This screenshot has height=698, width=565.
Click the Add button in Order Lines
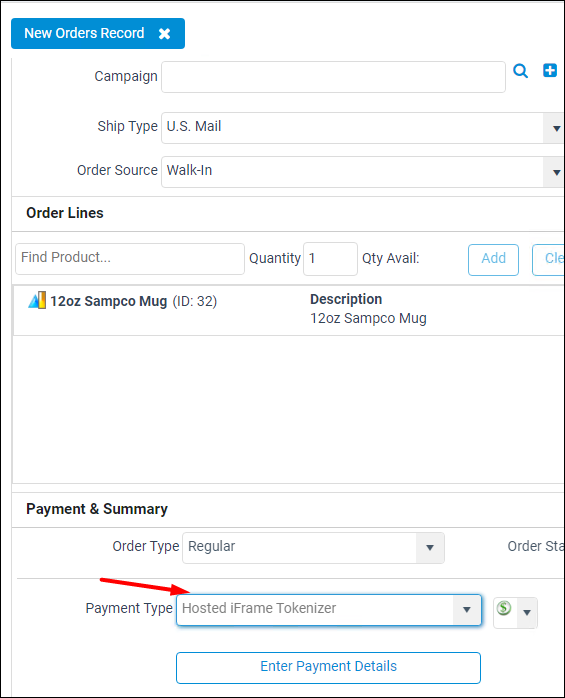(493, 260)
